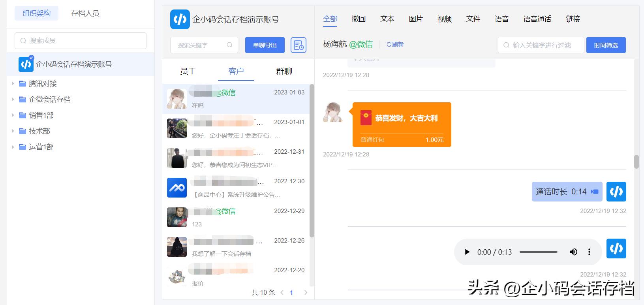Open the chat starting 您好，企小码专注于会话存档
The width and height of the screenshot is (644, 305).
coord(236,129)
